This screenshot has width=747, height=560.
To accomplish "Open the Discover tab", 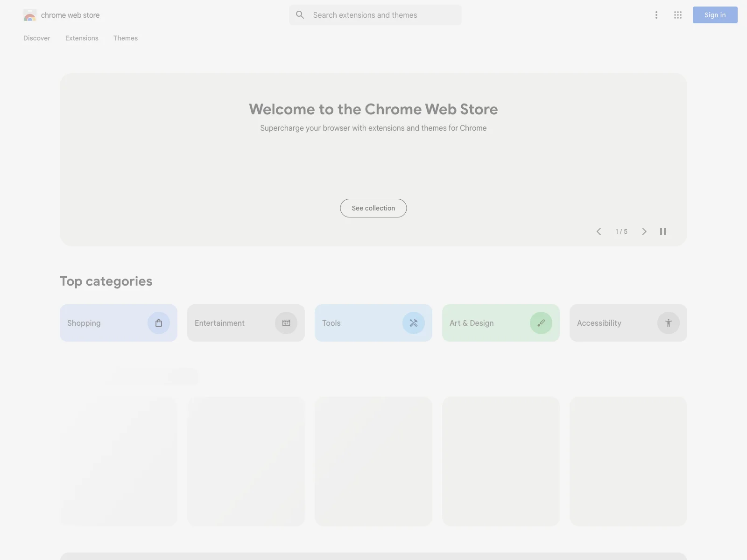I will [37, 38].
